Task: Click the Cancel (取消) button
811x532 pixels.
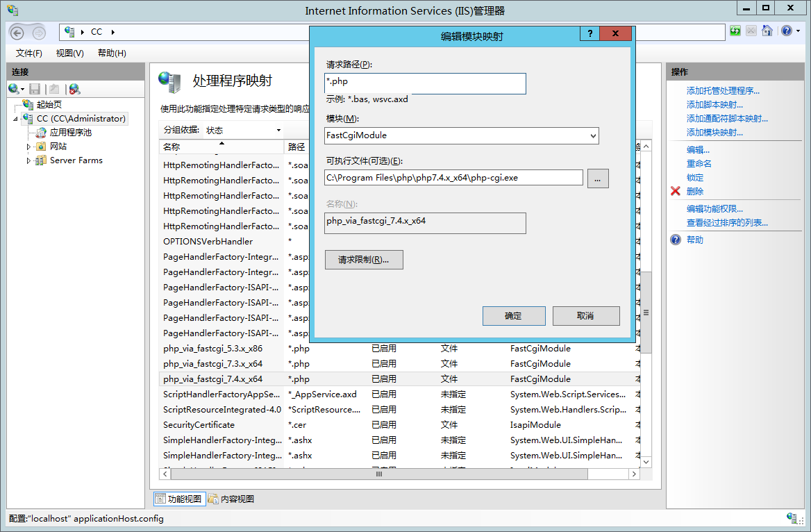Action: tap(586, 316)
